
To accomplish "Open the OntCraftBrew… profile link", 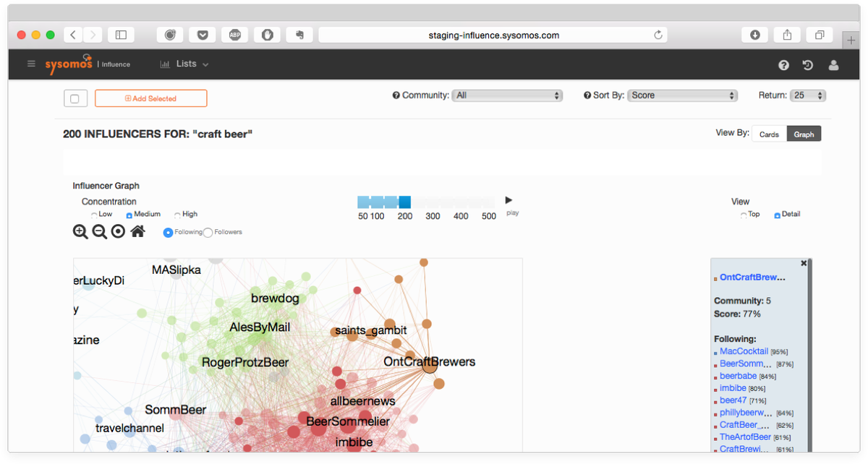I will point(752,277).
